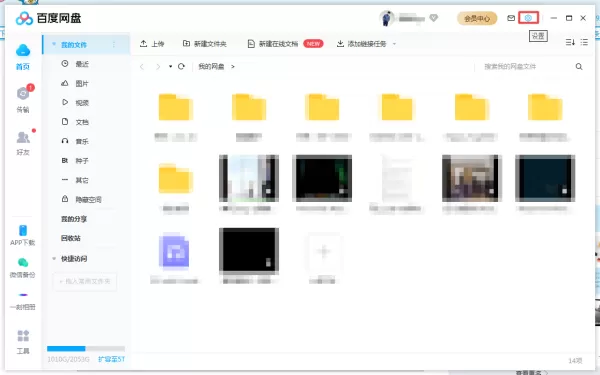Click the user avatar picture
This screenshot has width=600, height=375.
(386, 18)
